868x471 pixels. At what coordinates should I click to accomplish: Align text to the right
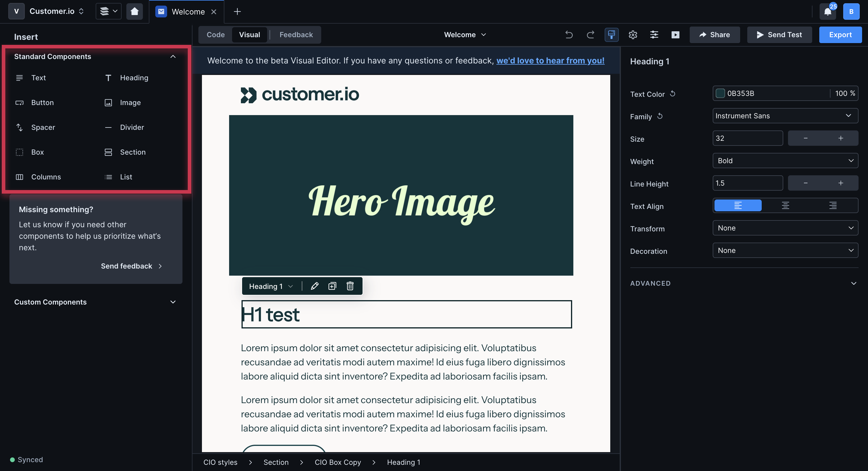833,205
